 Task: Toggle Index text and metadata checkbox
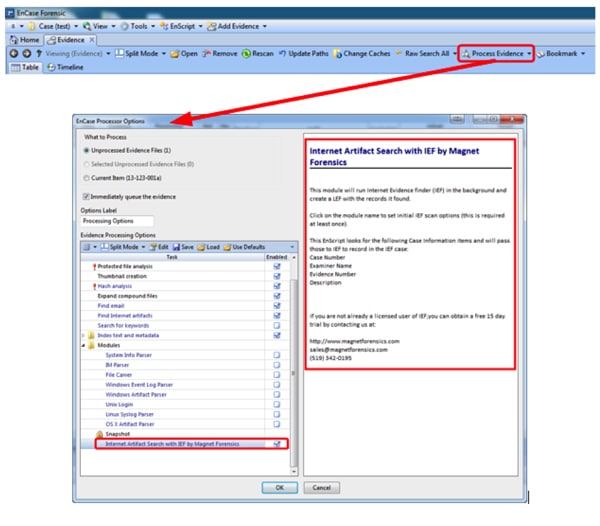point(277,335)
